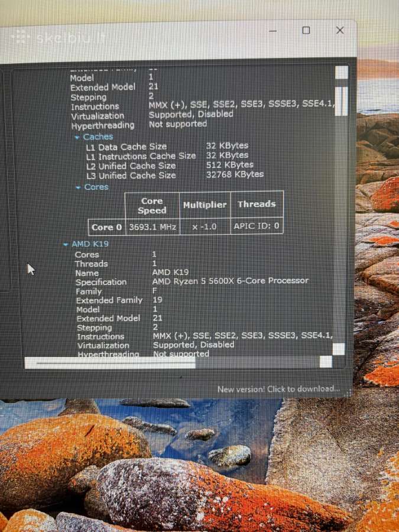Collapse the Caches section arrow
399x532 pixels.
click(x=77, y=137)
